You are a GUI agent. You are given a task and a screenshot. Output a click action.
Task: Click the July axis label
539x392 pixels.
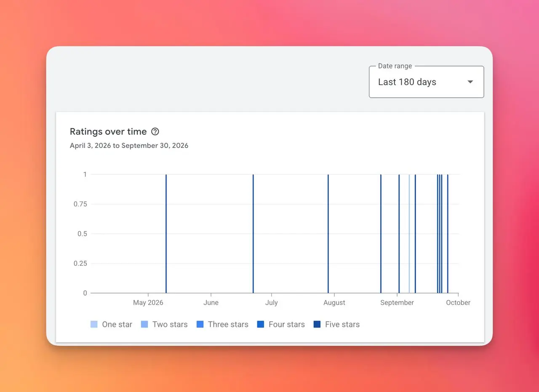point(272,302)
